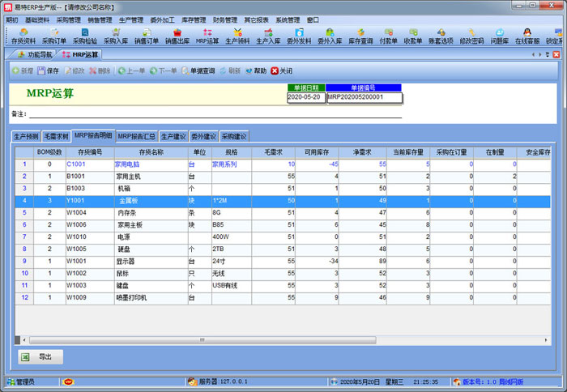Open the 修改密码 change password icon
567x392 pixels.
coord(473,36)
